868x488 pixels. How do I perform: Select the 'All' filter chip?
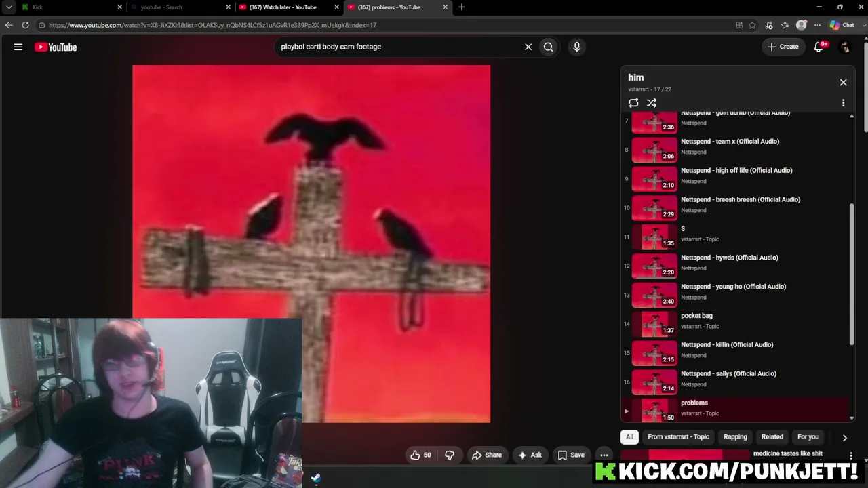tap(629, 437)
